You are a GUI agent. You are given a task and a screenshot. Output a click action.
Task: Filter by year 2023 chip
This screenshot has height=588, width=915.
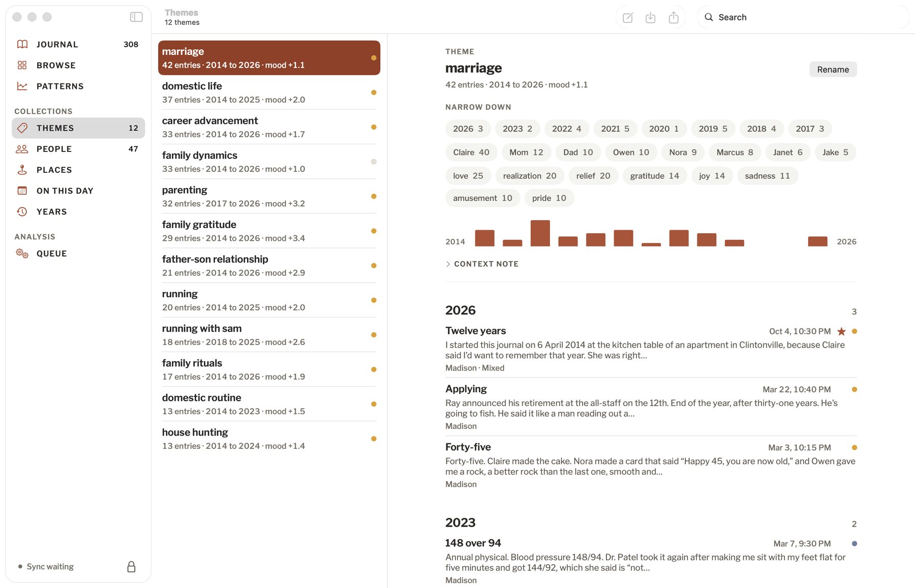point(517,129)
